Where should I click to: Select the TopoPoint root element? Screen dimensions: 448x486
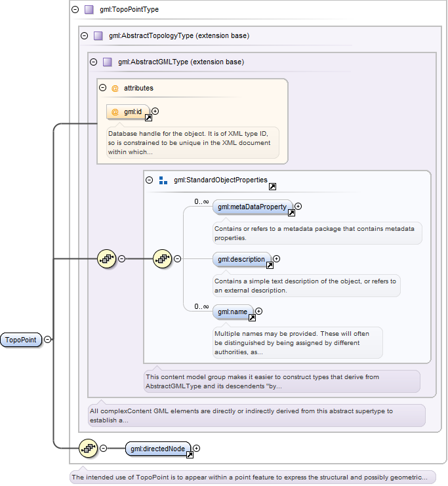(21, 340)
